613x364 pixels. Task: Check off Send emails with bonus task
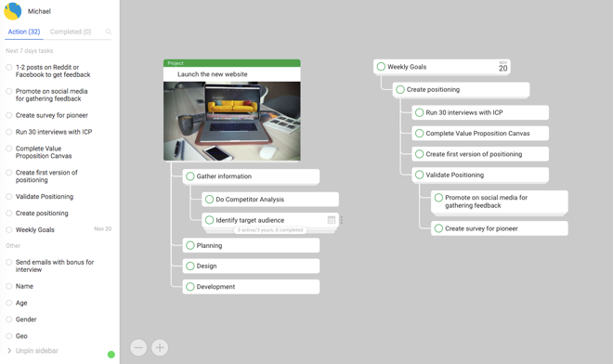click(8, 262)
